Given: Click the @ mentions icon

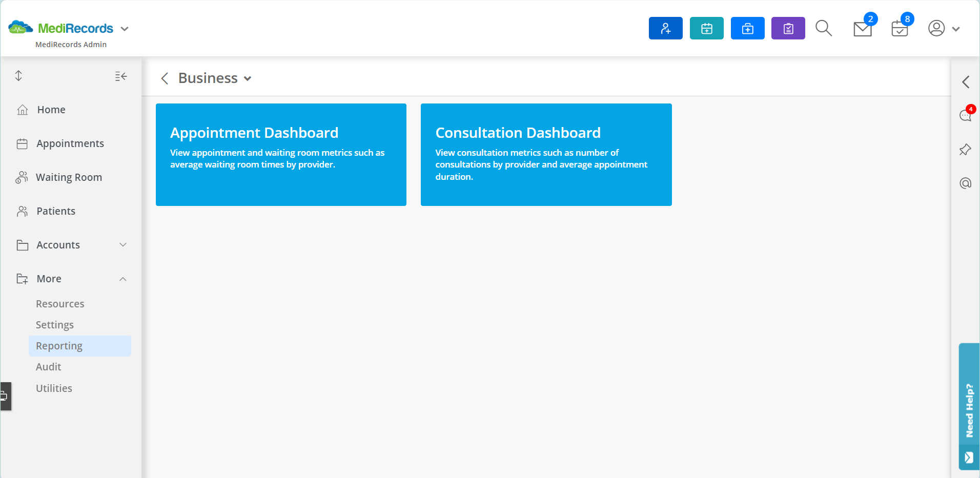Looking at the screenshot, I should tap(966, 183).
